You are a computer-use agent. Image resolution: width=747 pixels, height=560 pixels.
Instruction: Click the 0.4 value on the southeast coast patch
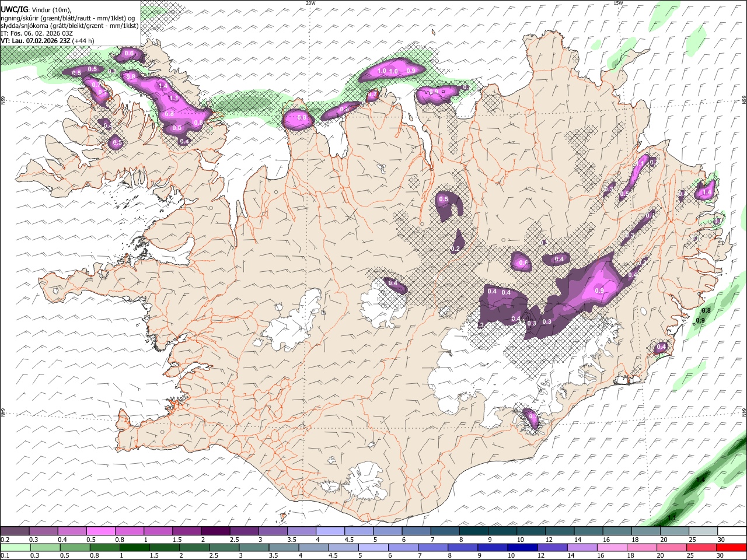(661, 347)
